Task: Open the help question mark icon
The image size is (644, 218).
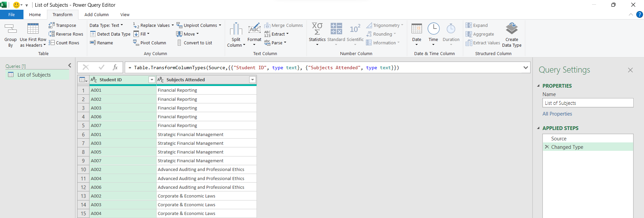Action: point(640,14)
